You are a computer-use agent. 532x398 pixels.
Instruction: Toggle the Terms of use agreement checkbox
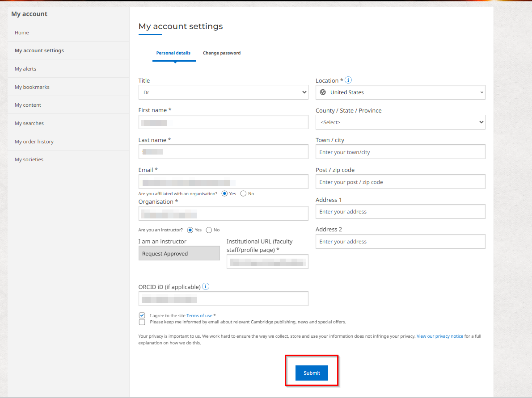[142, 315]
